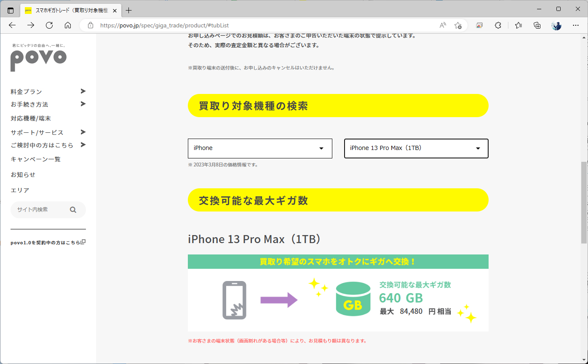Open the Extensions puzzle icon
588x364 pixels.
pos(498,25)
